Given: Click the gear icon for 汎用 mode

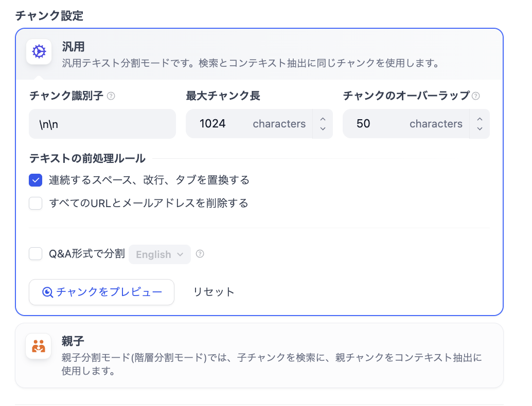Looking at the screenshot, I should coord(39,52).
